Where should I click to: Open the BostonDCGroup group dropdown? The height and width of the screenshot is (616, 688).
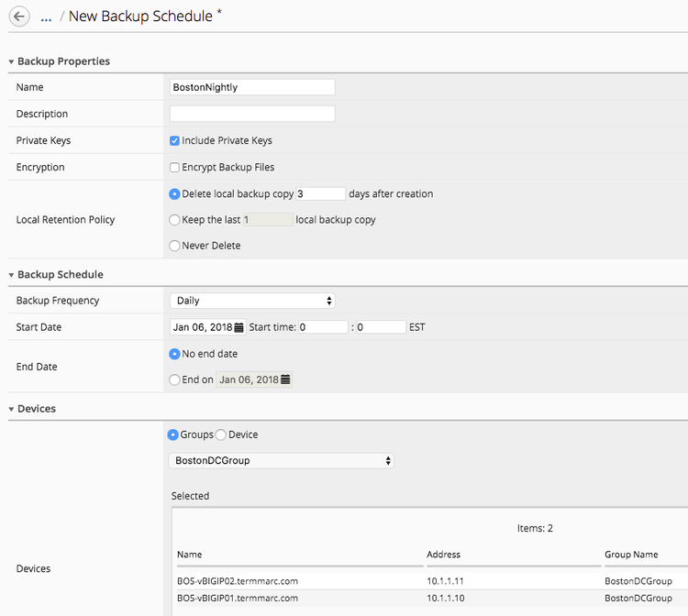point(282,460)
